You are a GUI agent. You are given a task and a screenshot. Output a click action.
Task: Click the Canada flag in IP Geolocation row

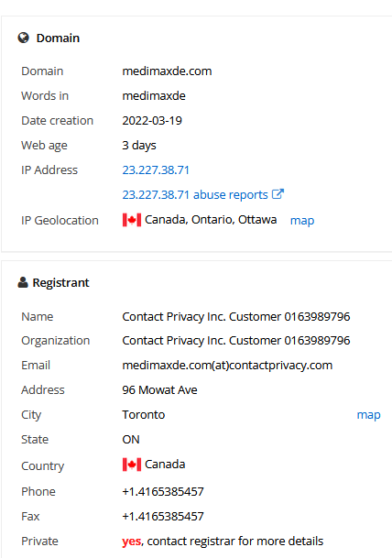[x=132, y=220]
